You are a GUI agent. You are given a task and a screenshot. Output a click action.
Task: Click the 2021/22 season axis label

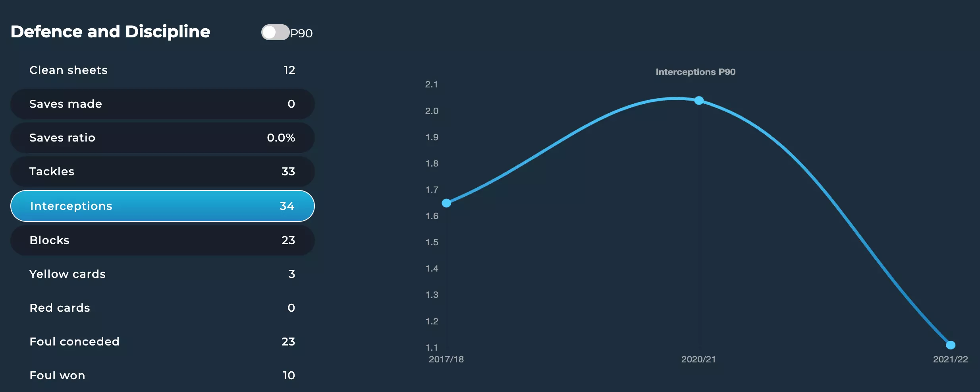pos(950,359)
